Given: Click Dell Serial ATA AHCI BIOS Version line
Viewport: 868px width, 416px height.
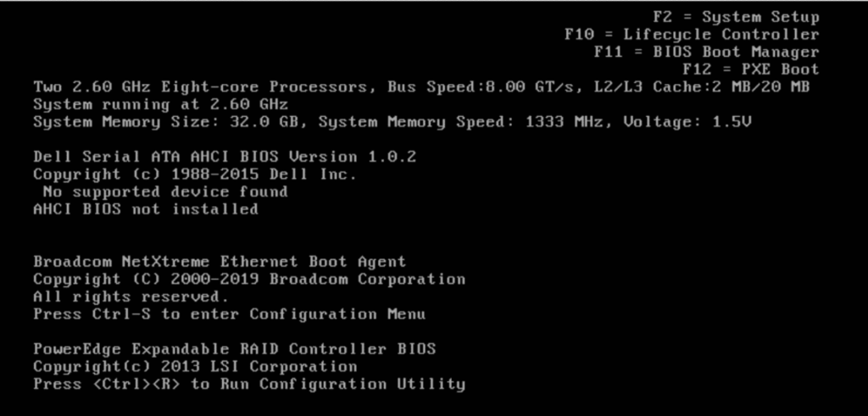Looking at the screenshot, I should (225, 157).
